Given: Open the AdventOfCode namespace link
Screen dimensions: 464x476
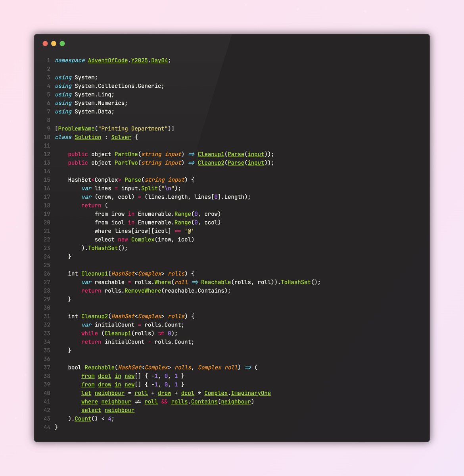Looking at the screenshot, I should (107, 60).
